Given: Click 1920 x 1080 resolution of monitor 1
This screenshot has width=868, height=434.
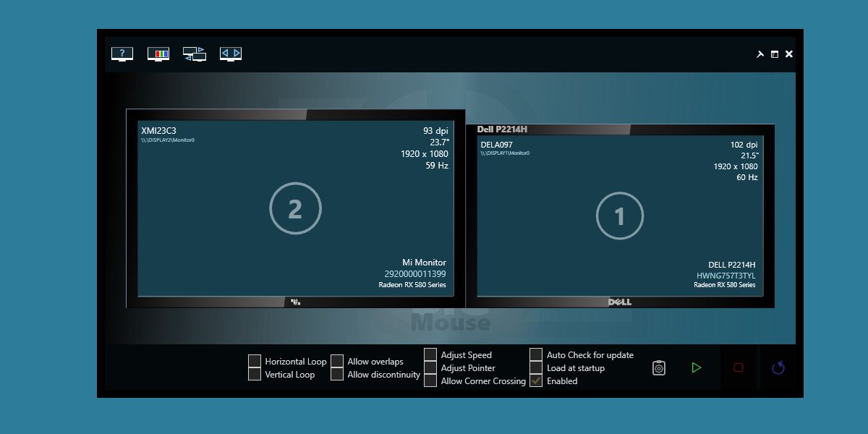Looking at the screenshot, I should click(736, 166).
